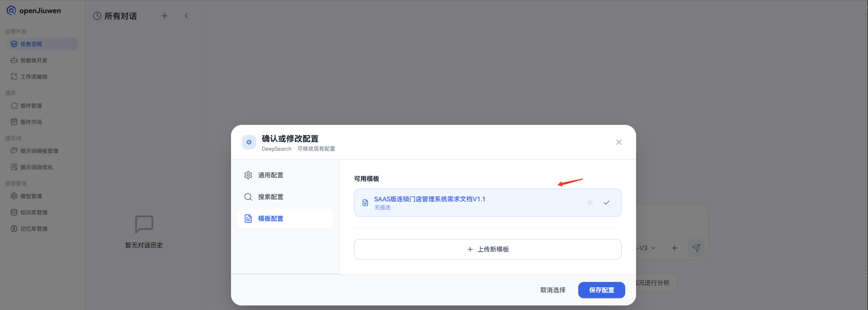868x310 pixels.
Task: Deselect the checkmark on the selected template
Action: click(606, 202)
